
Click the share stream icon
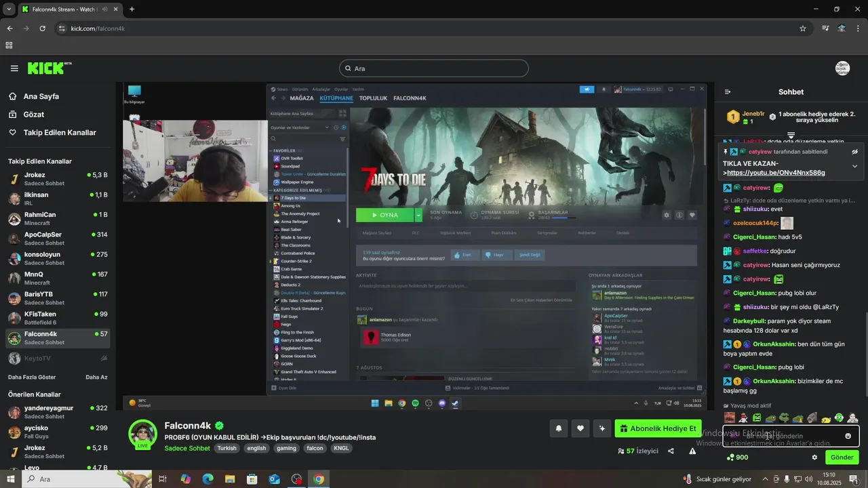(671, 451)
